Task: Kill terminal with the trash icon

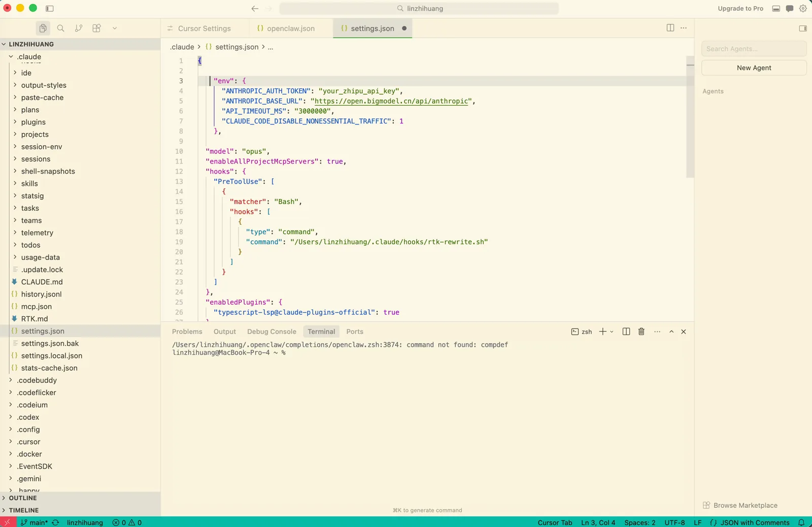Action: point(641,332)
